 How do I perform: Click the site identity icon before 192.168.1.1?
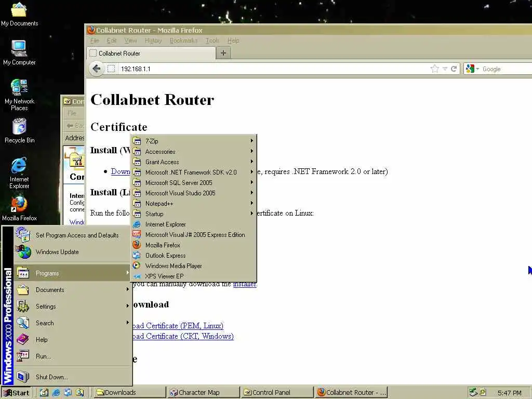pos(111,69)
